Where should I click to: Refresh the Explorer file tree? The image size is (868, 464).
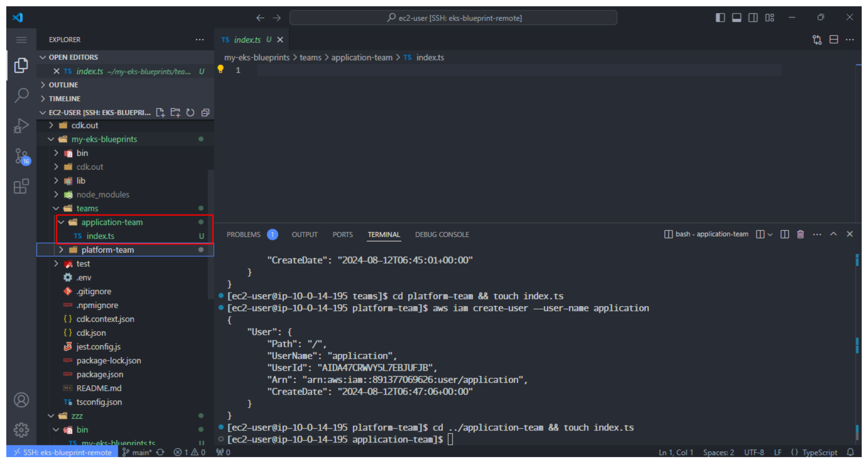(190, 113)
